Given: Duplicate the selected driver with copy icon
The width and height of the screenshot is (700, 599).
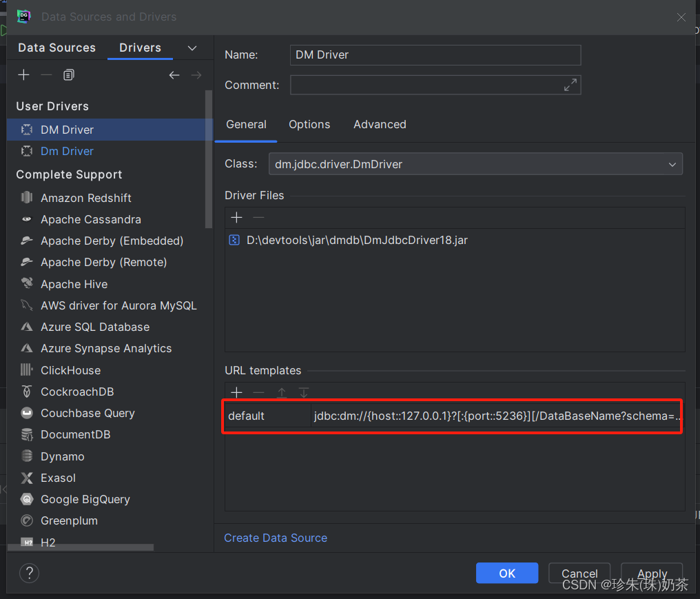Looking at the screenshot, I should pyautogui.click(x=68, y=74).
